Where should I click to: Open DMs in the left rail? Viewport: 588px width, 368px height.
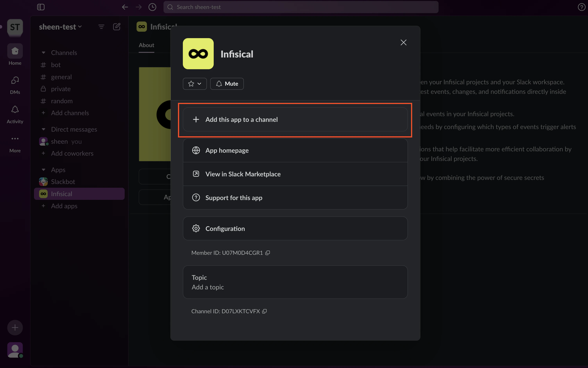pos(15,84)
